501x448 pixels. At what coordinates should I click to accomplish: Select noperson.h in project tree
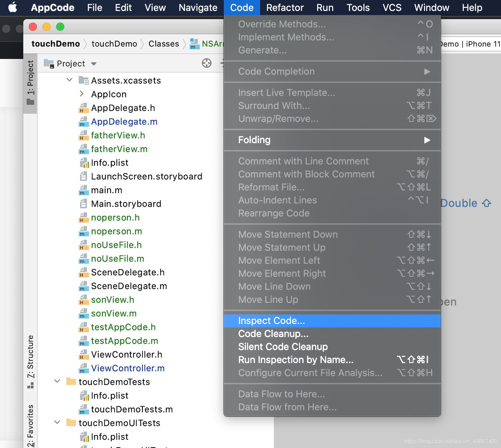(x=115, y=217)
